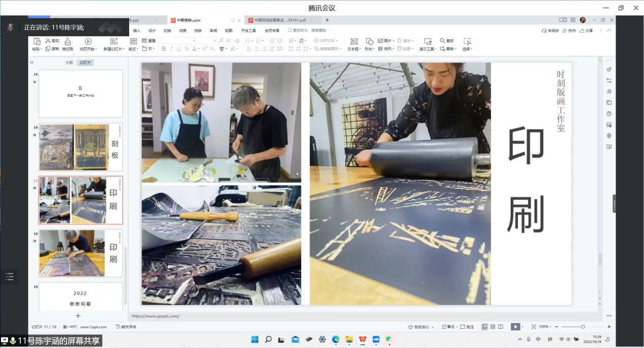Select slide 18 thumbnail in panel
644x348 pixels.
click(x=80, y=253)
